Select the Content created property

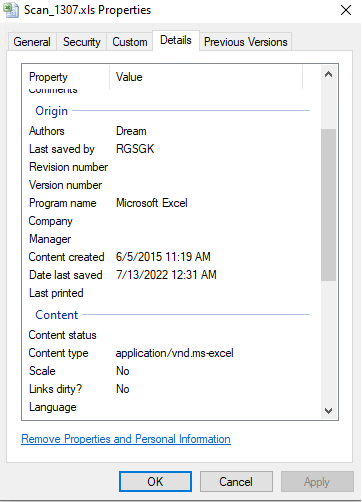click(x=66, y=257)
